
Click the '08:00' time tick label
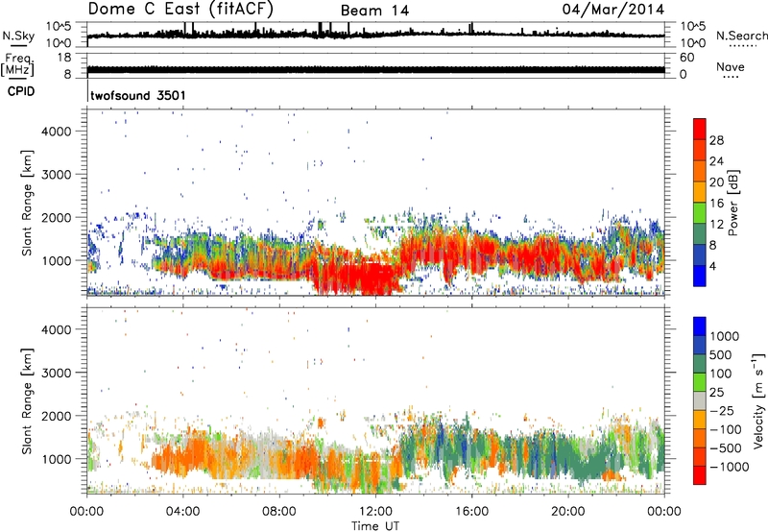point(279,512)
